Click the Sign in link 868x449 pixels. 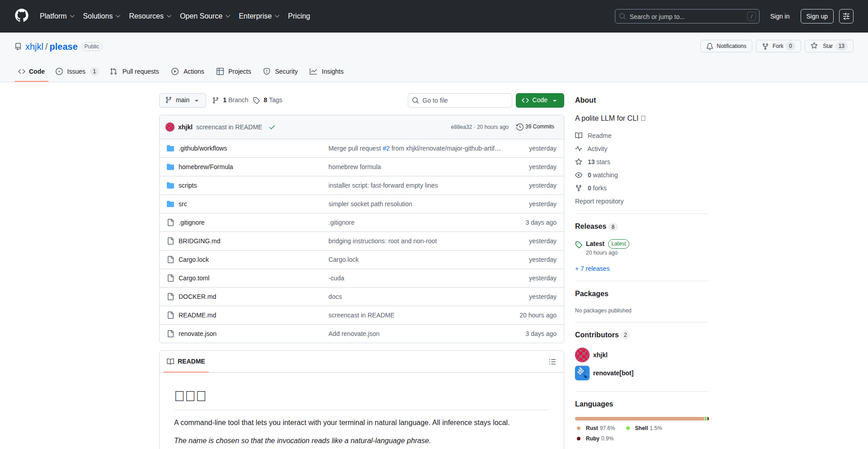click(x=780, y=16)
